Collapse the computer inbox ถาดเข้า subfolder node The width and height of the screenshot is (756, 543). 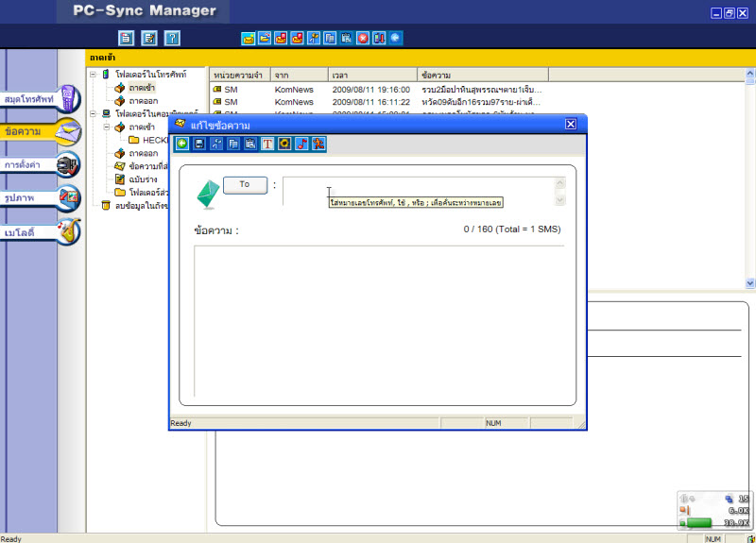[107, 127]
